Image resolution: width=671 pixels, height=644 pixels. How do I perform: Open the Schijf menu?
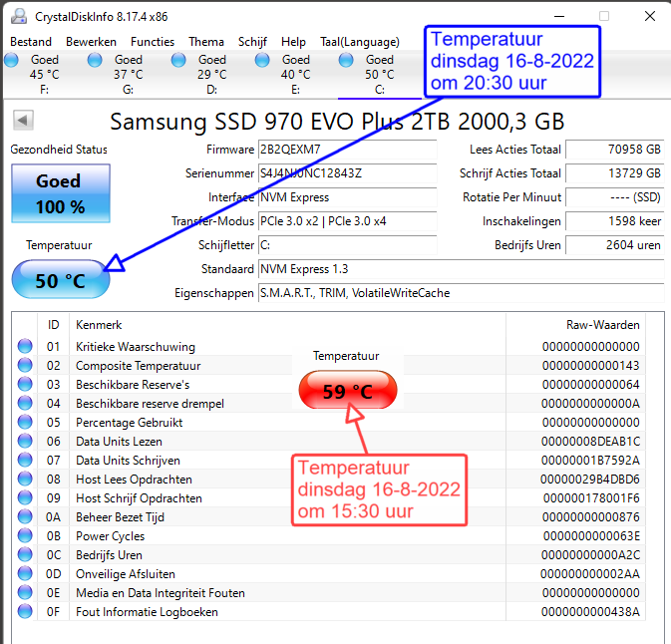253,42
